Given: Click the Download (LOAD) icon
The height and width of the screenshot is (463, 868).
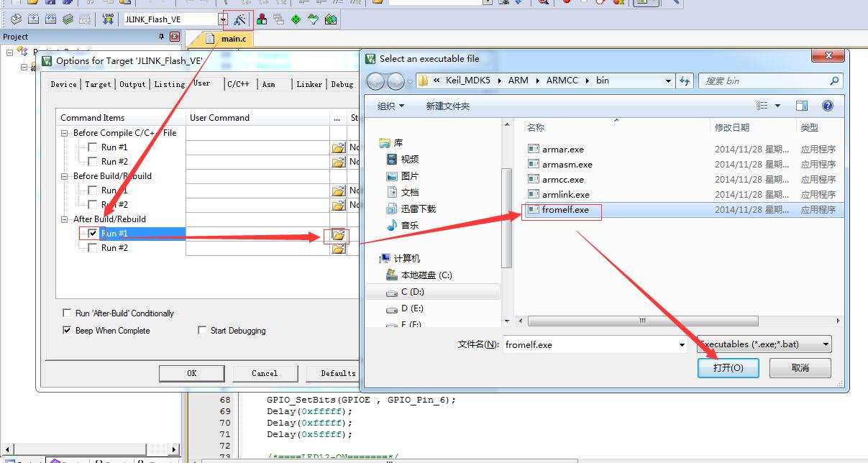Looking at the screenshot, I should (108, 19).
